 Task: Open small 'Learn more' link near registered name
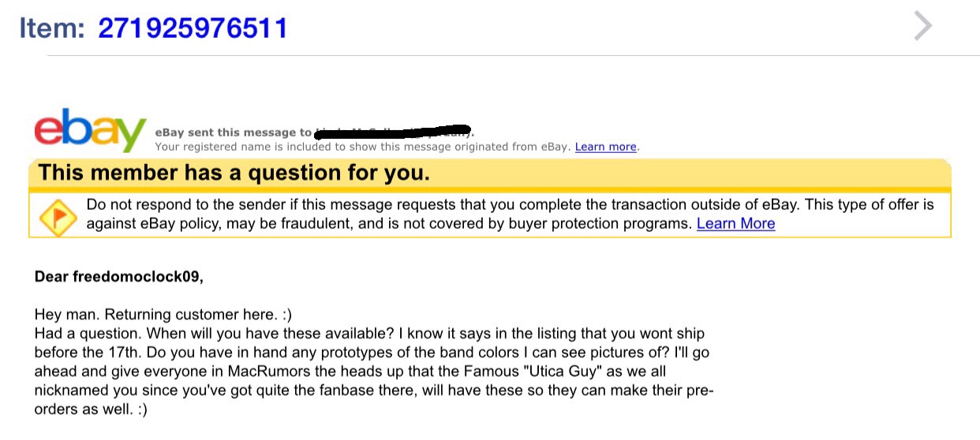coord(605,147)
